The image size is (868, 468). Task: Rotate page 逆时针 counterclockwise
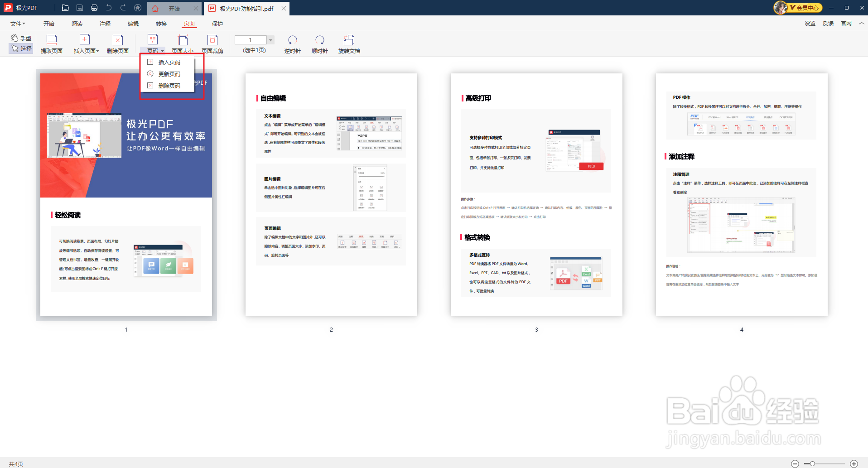click(x=293, y=44)
